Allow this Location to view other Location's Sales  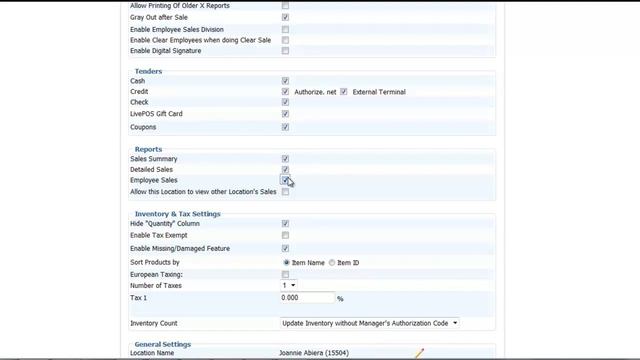pos(285,192)
